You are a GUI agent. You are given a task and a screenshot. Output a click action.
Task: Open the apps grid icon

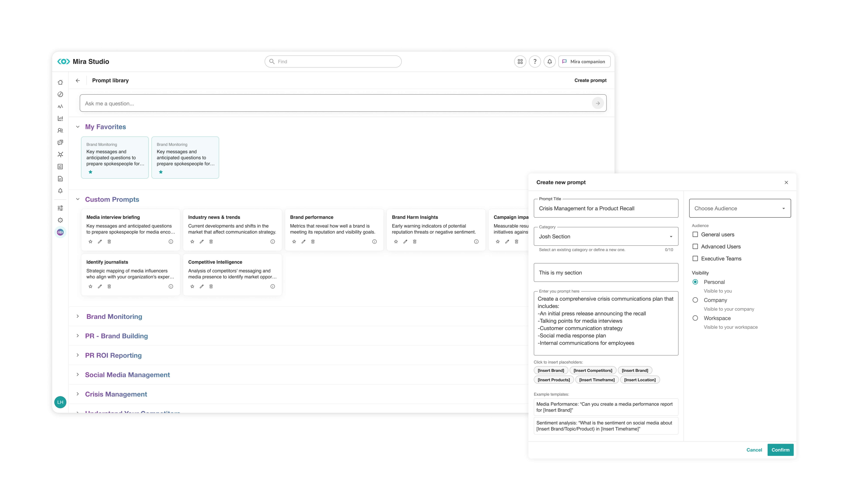[x=520, y=61]
